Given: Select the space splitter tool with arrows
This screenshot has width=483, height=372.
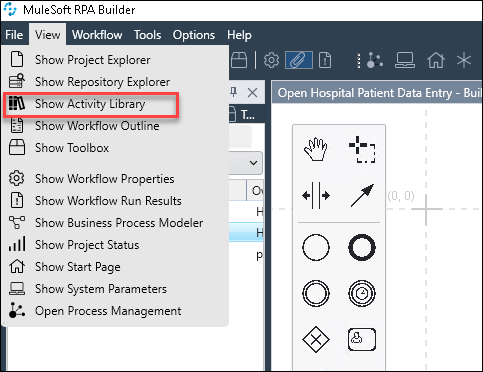Looking at the screenshot, I should coord(316,195).
